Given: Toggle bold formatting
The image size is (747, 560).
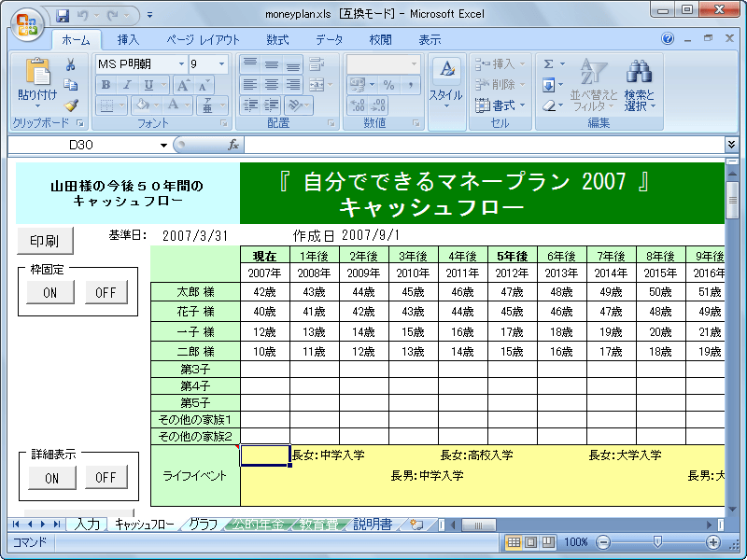Looking at the screenshot, I should (106, 85).
